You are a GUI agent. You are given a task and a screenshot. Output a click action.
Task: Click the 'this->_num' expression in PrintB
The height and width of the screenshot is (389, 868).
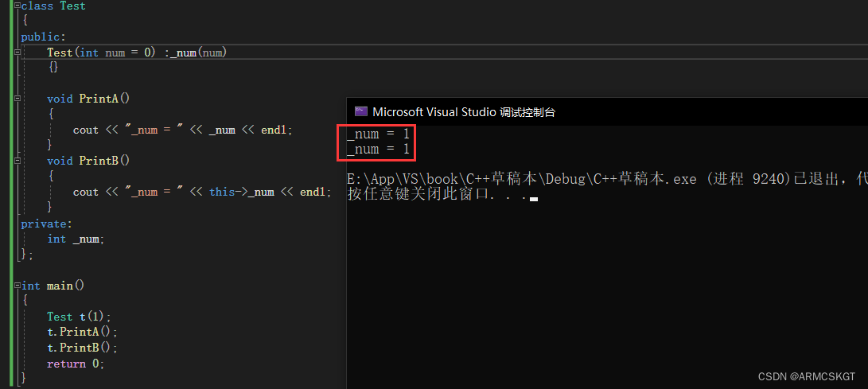click(x=242, y=192)
